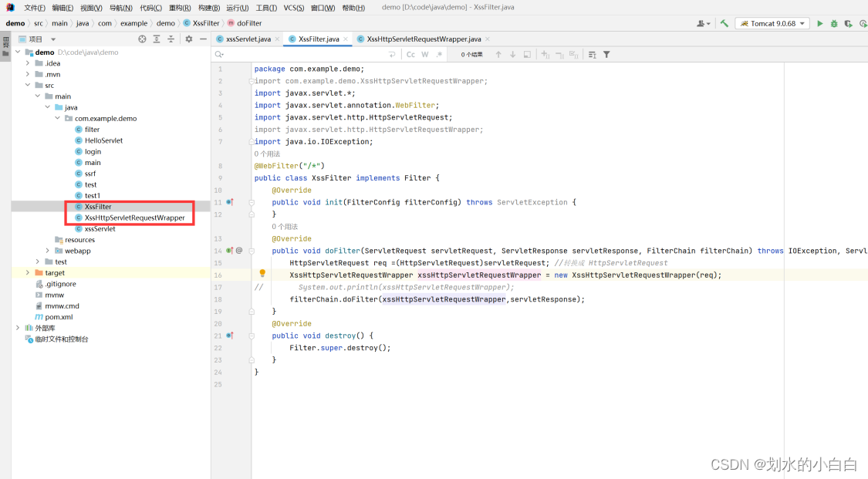
Task: Collapse the com.example.demo package
Action: coord(58,118)
